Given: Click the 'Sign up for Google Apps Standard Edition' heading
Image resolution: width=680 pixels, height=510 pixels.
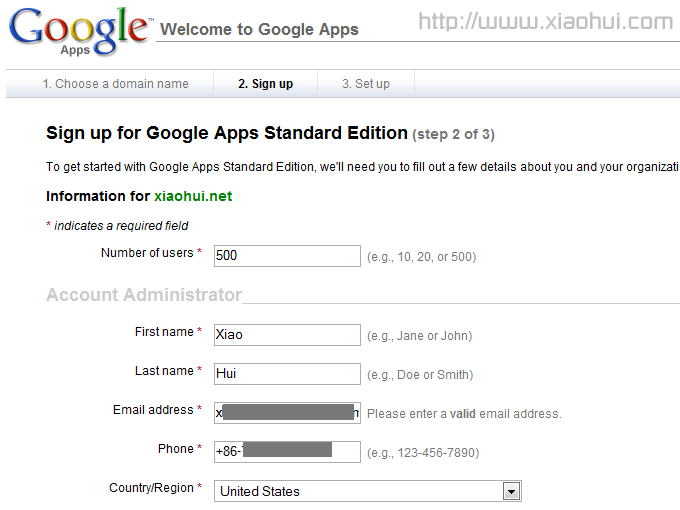Looking at the screenshot, I should click(227, 133).
